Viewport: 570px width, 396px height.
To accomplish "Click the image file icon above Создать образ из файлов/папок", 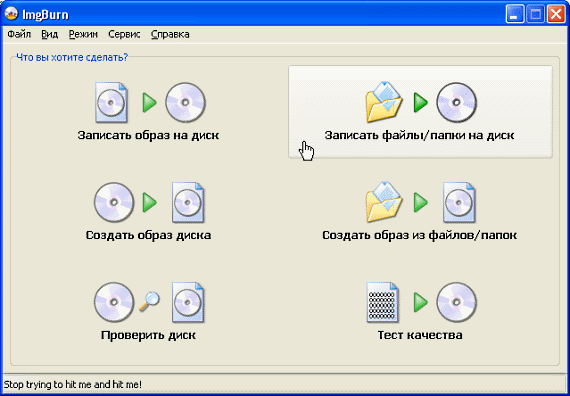I will tap(459, 203).
